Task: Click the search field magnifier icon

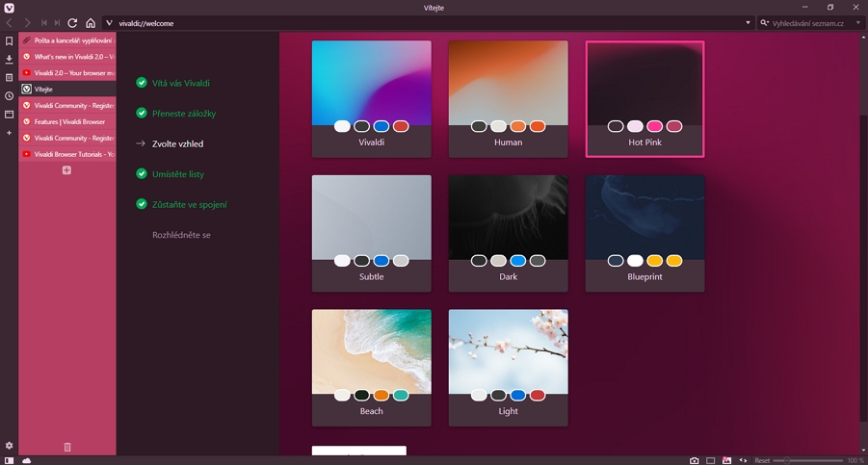Action: (x=765, y=23)
